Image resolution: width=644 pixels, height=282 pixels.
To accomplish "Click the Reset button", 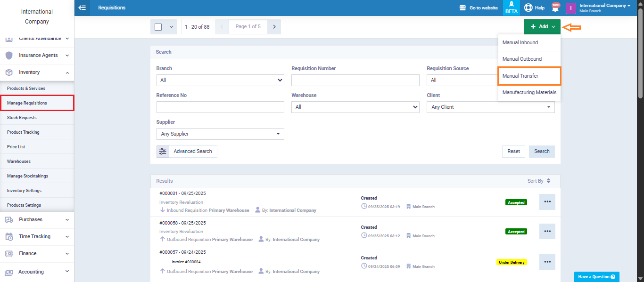I will [x=513, y=151].
